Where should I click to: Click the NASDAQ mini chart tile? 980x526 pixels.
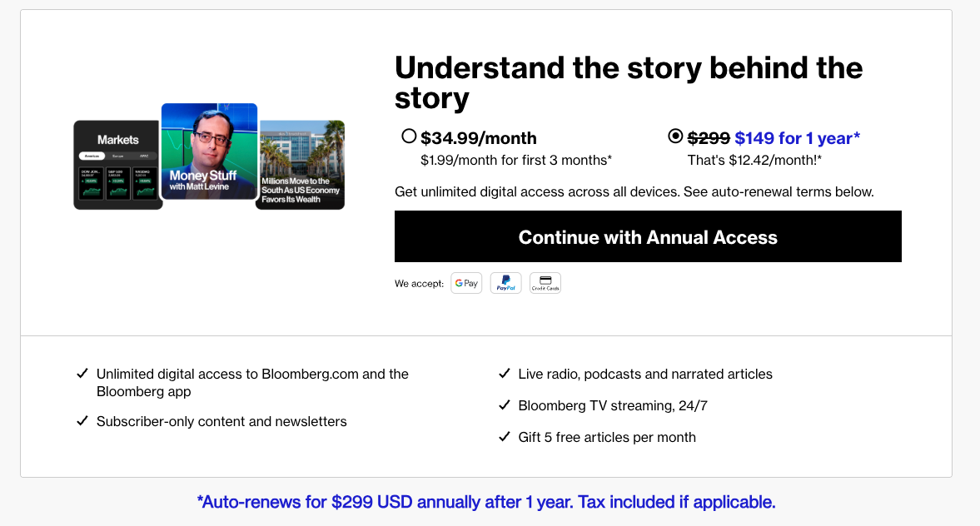point(145,184)
